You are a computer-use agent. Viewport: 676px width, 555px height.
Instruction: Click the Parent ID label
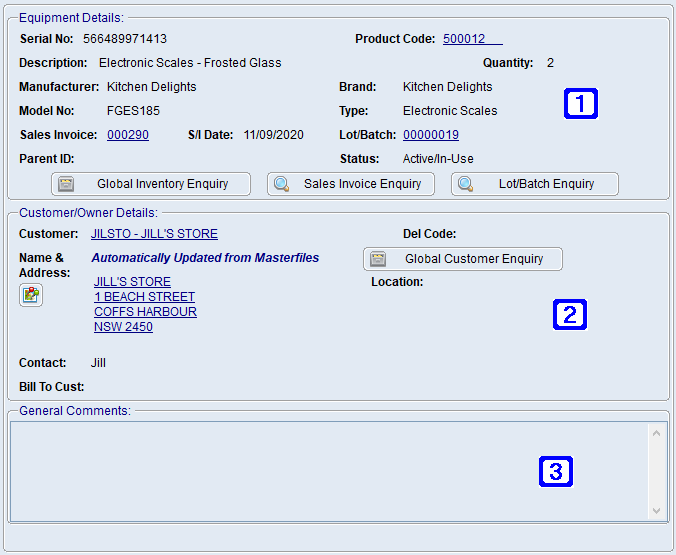(x=47, y=159)
